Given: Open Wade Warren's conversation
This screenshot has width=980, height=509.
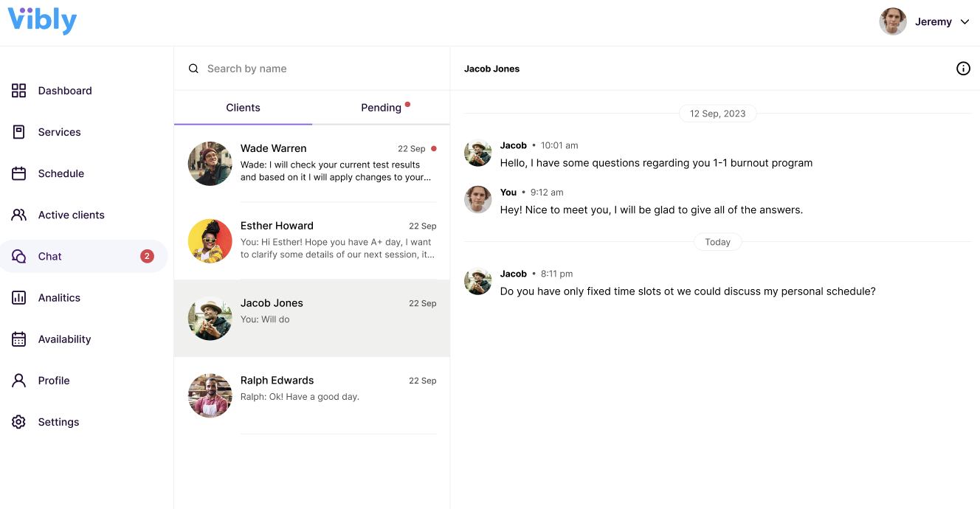Looking at the screenshot, I should (x=311, y=163).
